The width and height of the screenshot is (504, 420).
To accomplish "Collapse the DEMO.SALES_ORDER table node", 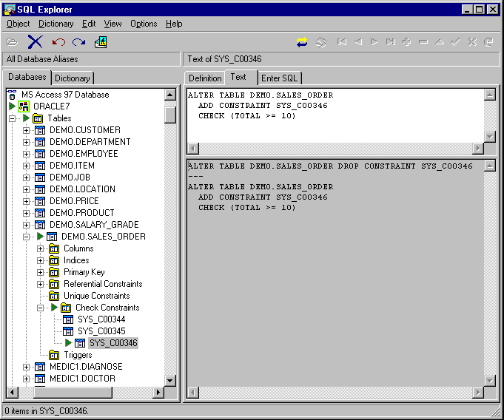I will [x=27, y=237].
